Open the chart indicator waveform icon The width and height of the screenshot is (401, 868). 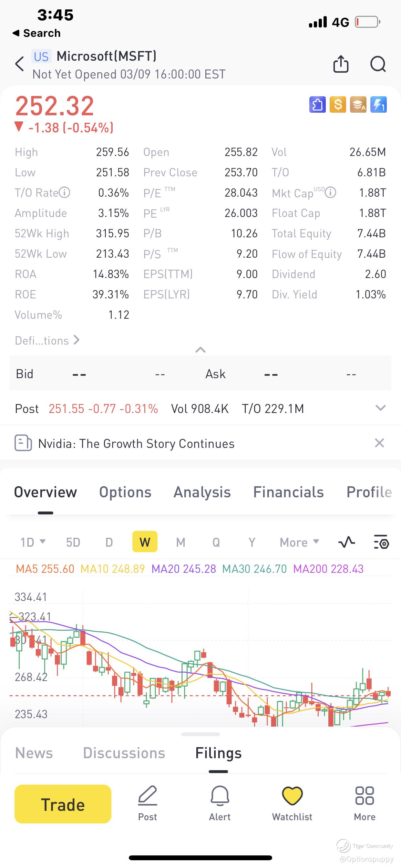346,542
